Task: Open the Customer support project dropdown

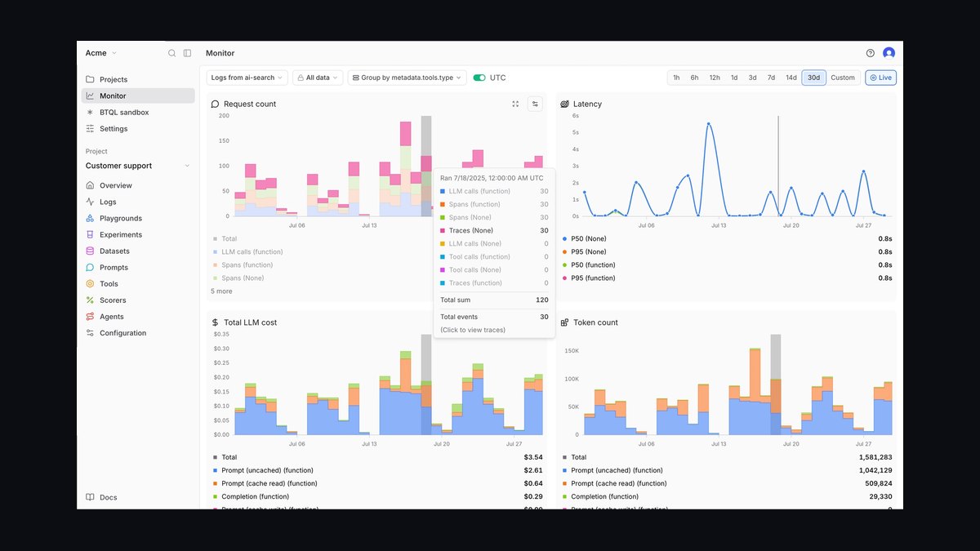Action: coord(138,166)
